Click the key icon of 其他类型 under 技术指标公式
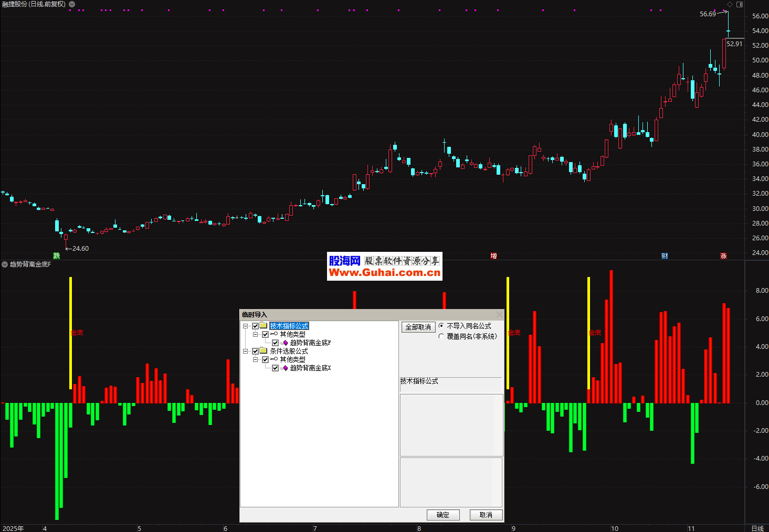This screenshot has width=769, height=532. tap(274, 334)
